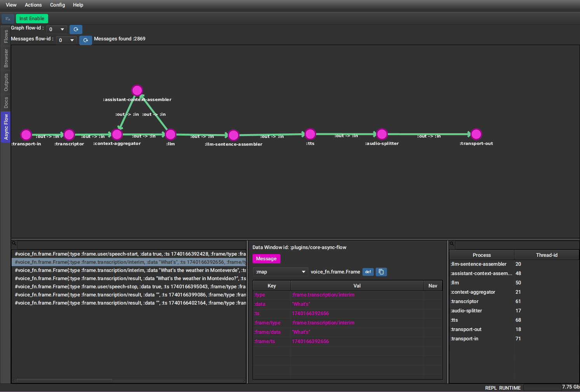Click the Inst Enable button

(32, 19)
